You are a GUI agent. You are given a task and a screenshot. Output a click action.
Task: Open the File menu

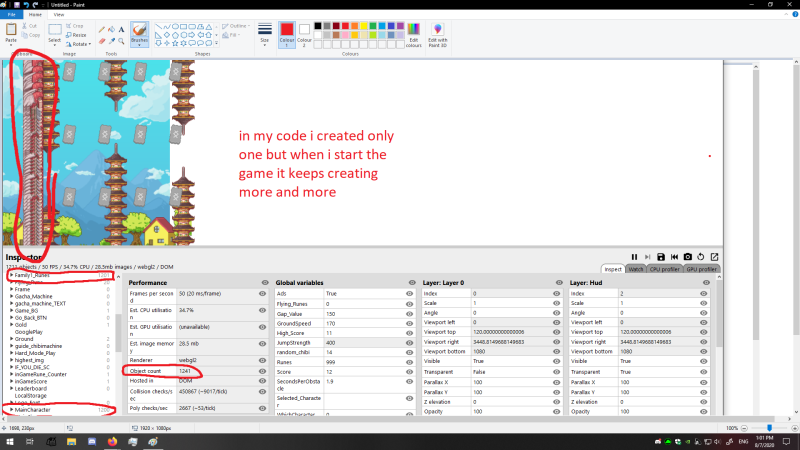(x=11, y=14)
